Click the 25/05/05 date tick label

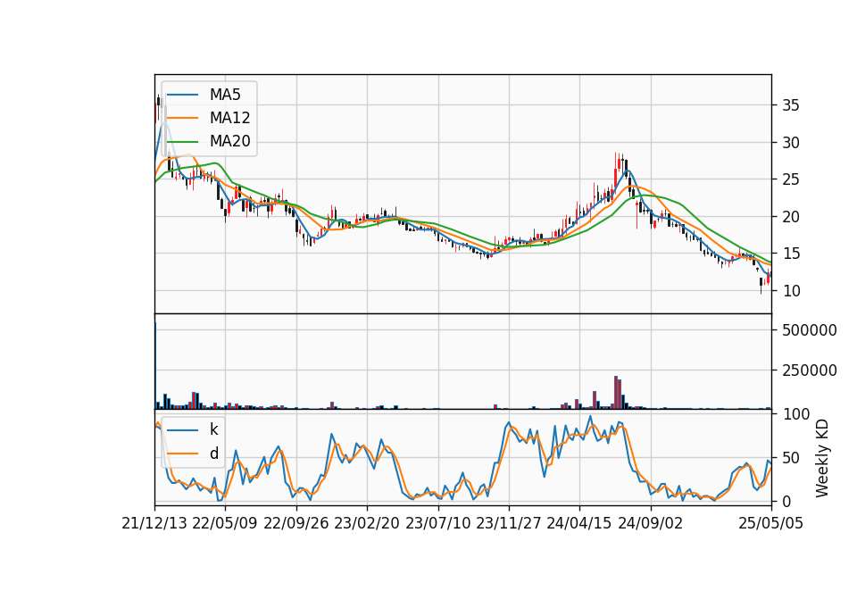click(771, 523)
